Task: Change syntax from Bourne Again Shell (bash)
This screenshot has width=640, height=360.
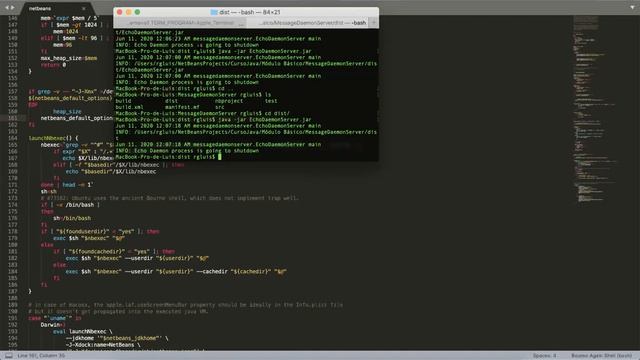Action: [x=601, y=356]
